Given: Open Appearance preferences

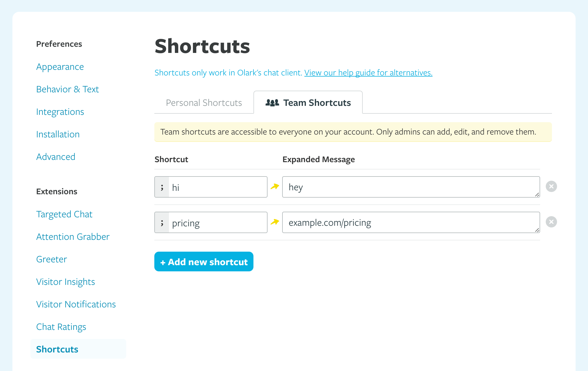Looking at the screenshot, I should pos(60,67).
